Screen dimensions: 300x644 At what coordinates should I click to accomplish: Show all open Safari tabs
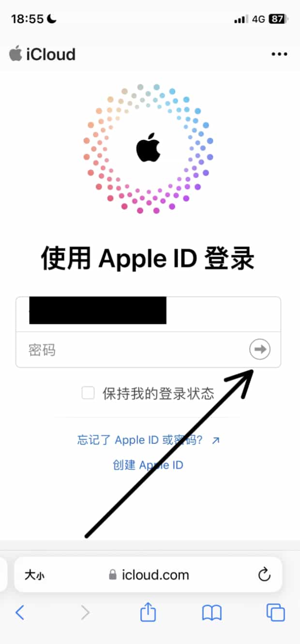click(x=275, y=613)
